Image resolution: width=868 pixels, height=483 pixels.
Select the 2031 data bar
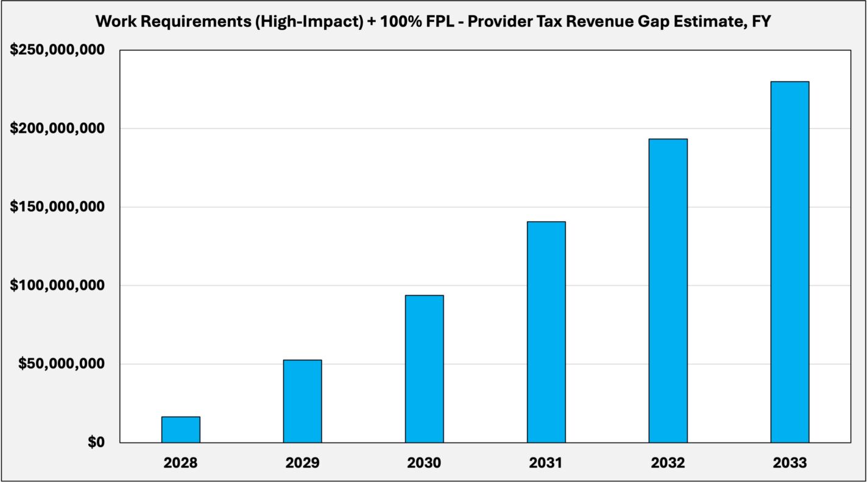[546, 332]
